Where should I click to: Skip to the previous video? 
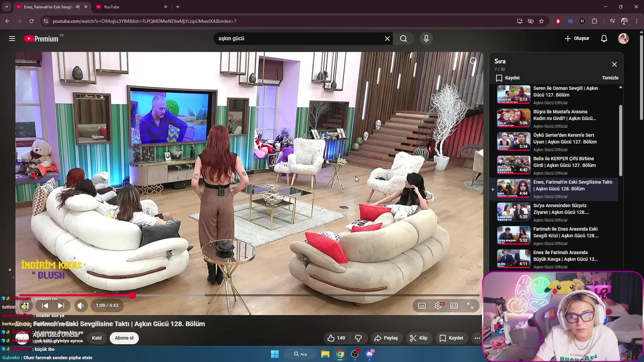(x=45, y=305)
